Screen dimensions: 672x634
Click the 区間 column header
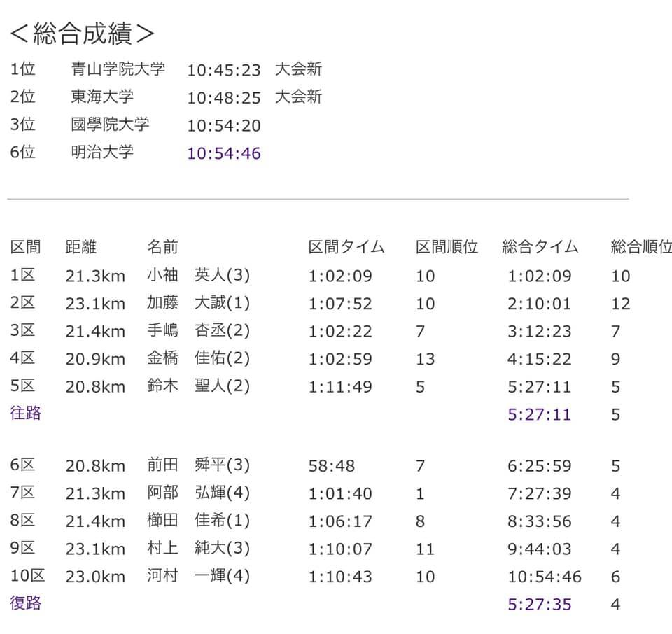point(25,247)
